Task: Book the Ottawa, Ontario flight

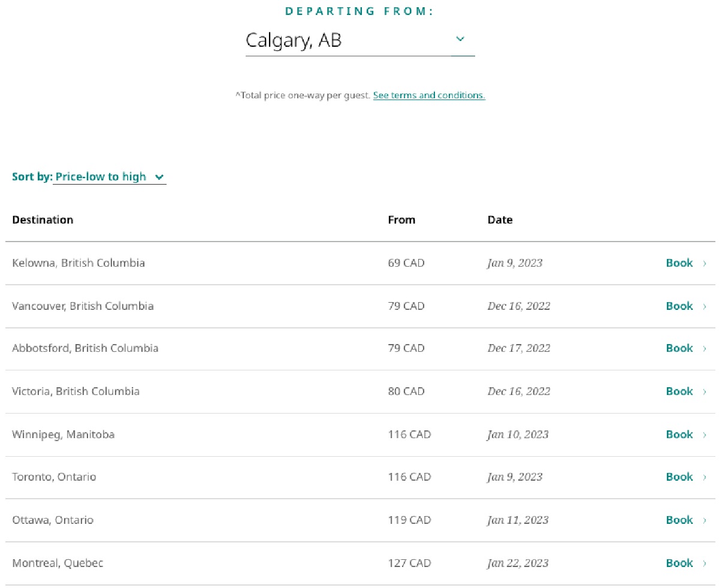Action: coord(687,520)
